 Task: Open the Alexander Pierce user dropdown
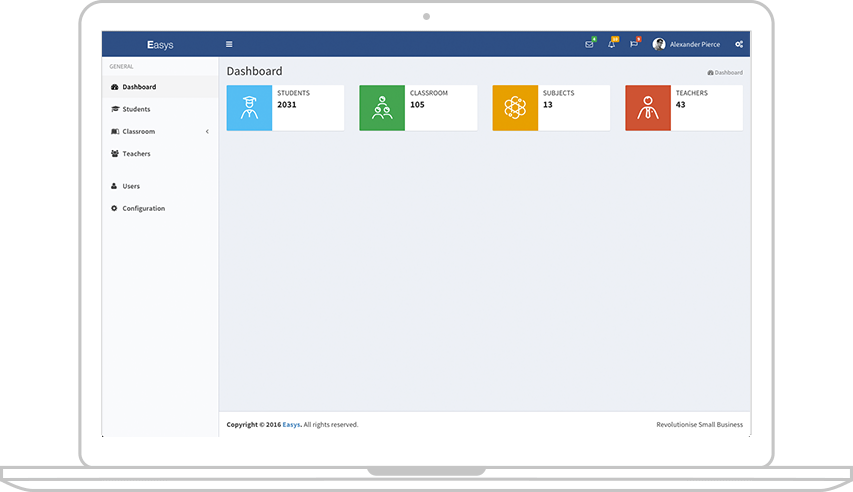(x=694, y=44)
